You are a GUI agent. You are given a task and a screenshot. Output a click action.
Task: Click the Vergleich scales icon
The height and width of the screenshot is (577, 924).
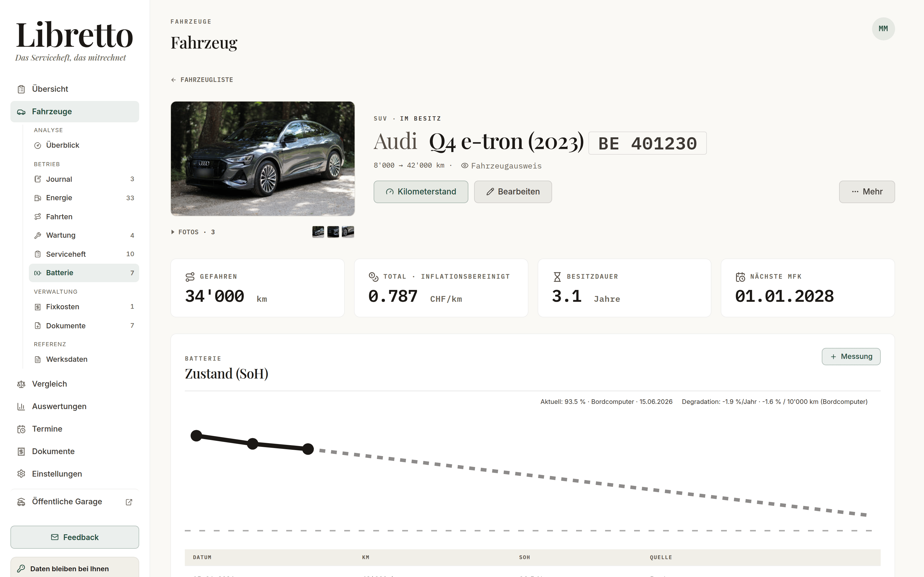pyautogui.click(x=21, y=384)
